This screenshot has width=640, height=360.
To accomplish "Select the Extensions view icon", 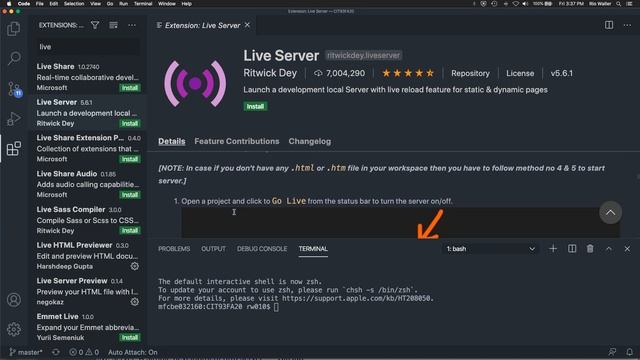I will pyautogui.click(x=13, y=149).
